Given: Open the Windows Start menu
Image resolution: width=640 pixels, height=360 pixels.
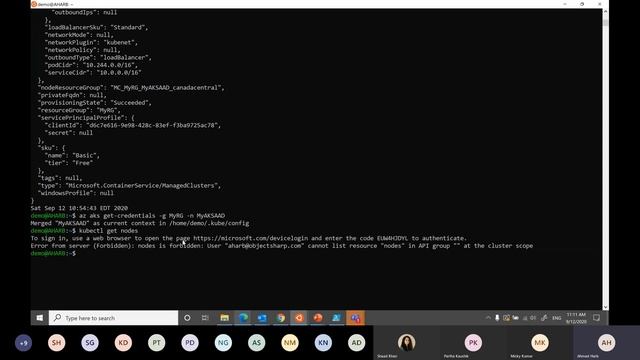Looking at the screenshot, I should [40, 318].
